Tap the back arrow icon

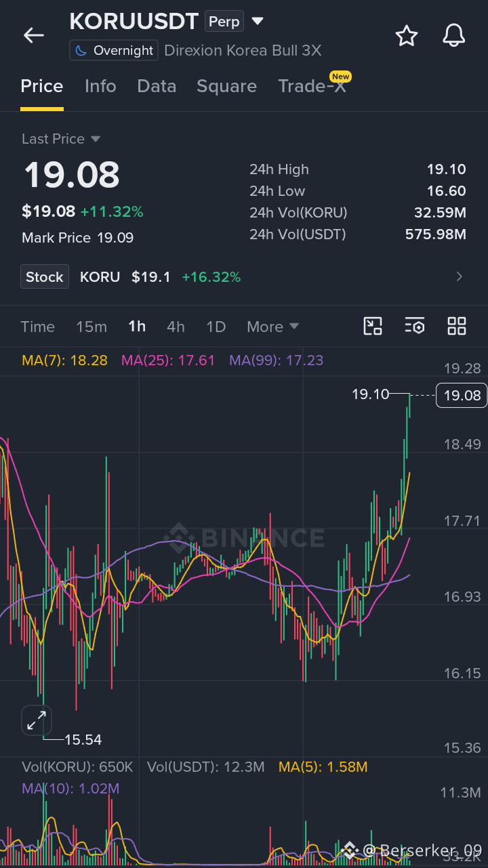coord(33,36)
